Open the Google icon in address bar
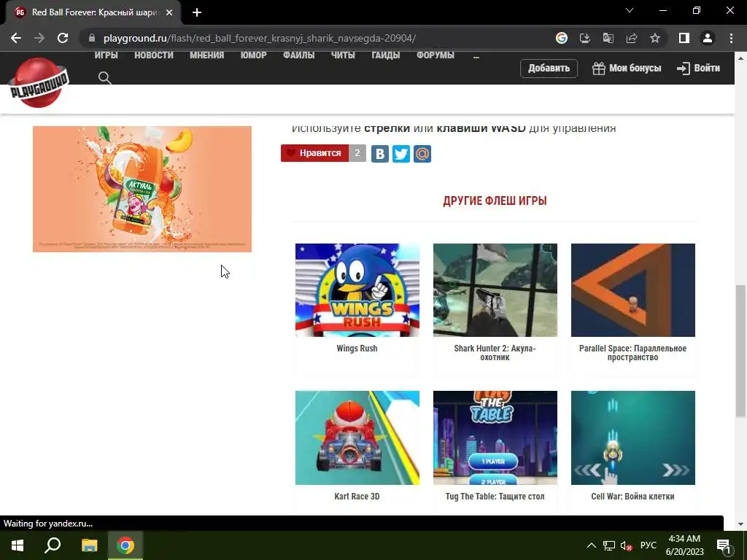The height and width of the screenshot is (560, 747). click(x=562, y=38)
